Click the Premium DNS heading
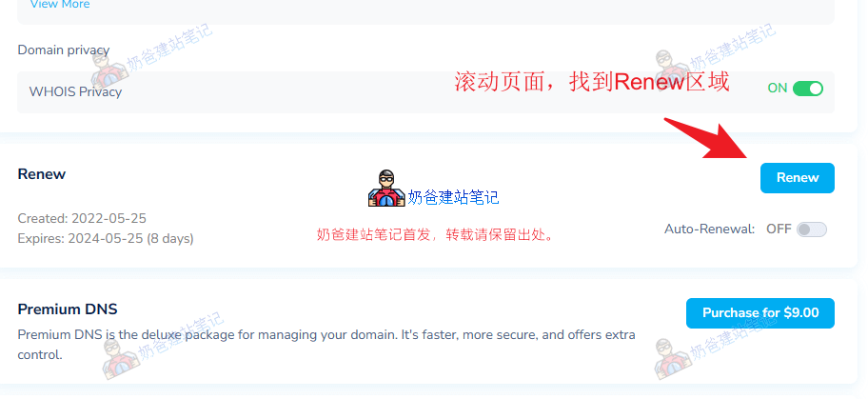The height and width of the screenshot is (399, 868). [x=68, y=309]
